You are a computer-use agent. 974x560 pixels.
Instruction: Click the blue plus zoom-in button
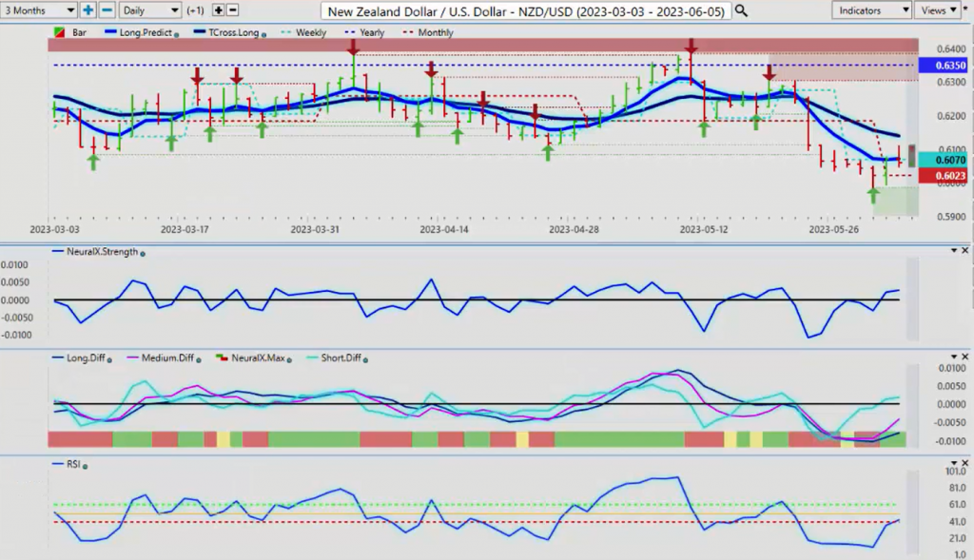tap(88, 10)
